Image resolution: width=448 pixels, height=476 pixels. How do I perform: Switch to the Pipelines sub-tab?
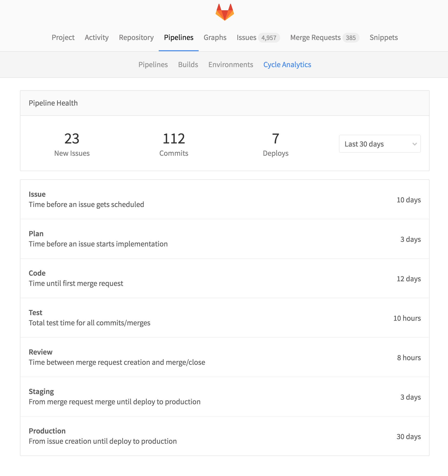point(153,65)
